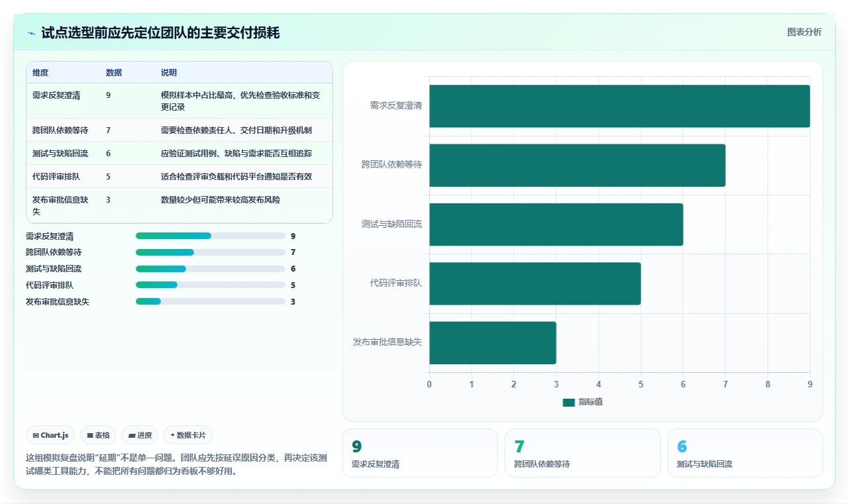Select the Chart.js tag chip
This screenshot has width=849, height=504.
[50, 435]
